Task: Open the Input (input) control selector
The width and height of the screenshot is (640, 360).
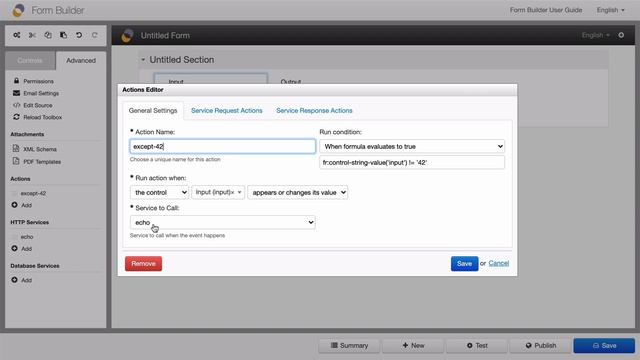Action: pos(218,192)
